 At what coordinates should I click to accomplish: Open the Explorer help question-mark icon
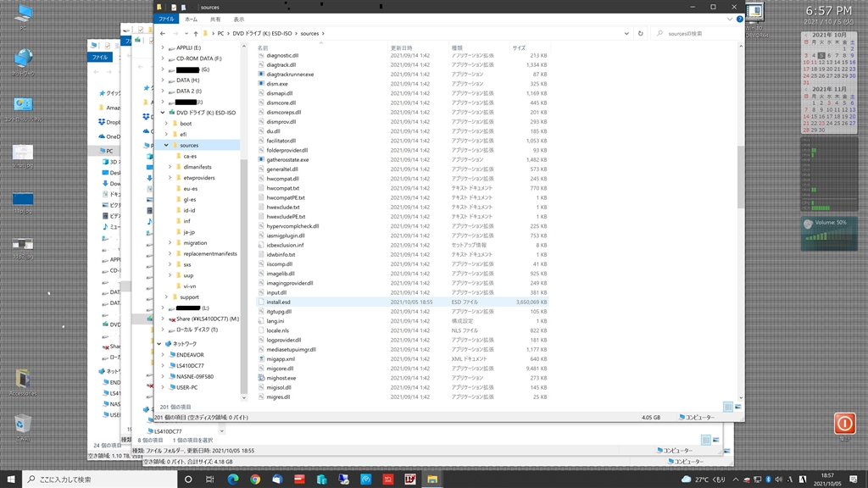tap(739, 19)
